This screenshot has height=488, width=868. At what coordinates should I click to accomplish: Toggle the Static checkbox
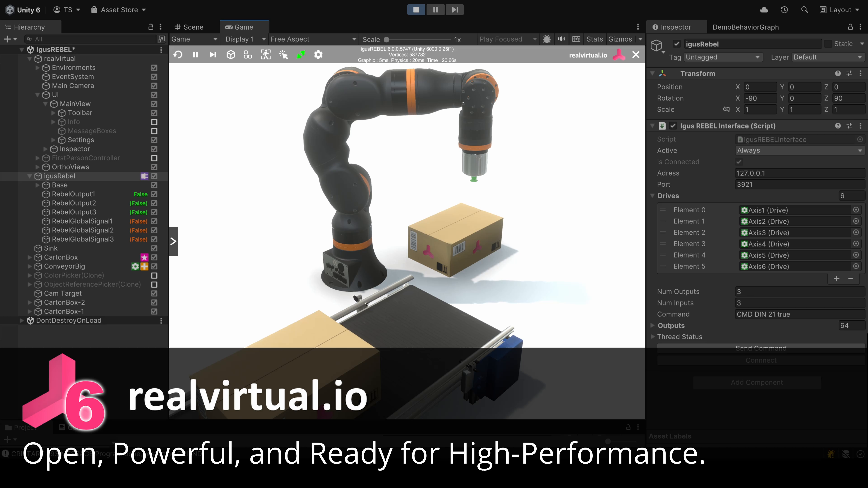coord(828,44)
